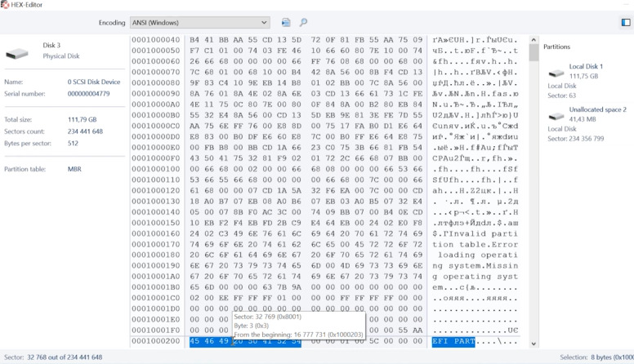This screenshot has width=634, height=364.
Task: Click the 111,75 GB partition size
Action: 583,76
